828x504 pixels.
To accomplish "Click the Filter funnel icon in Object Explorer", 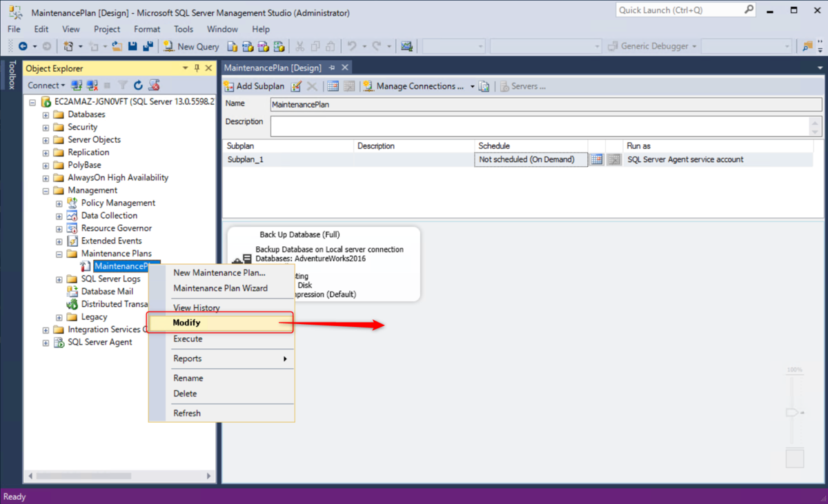I will tap(123, 85).
